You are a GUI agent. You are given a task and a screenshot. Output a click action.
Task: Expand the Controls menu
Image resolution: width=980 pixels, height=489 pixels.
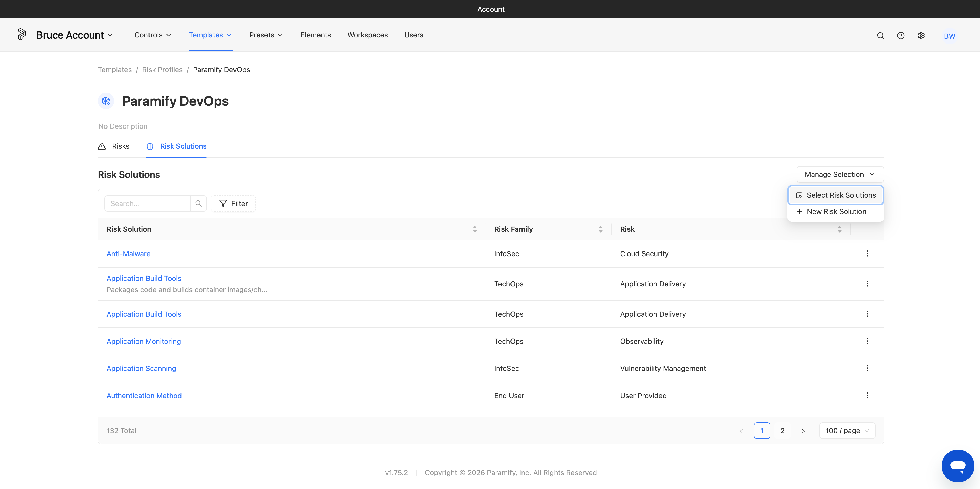153,35
